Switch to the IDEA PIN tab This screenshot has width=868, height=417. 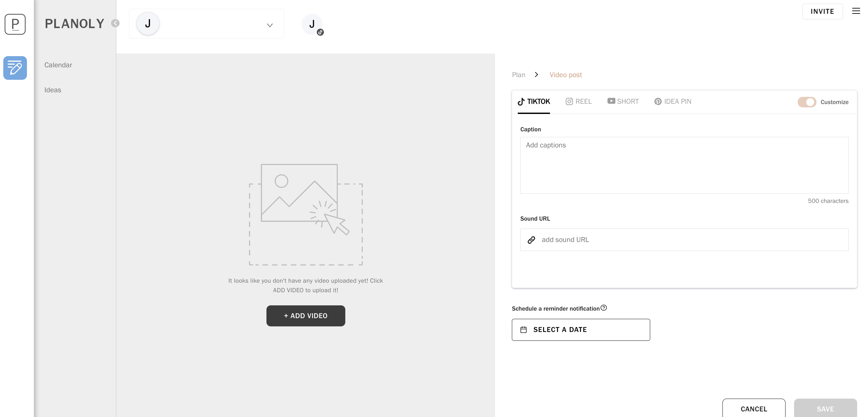pyautogui.click(x=673, y=101)
